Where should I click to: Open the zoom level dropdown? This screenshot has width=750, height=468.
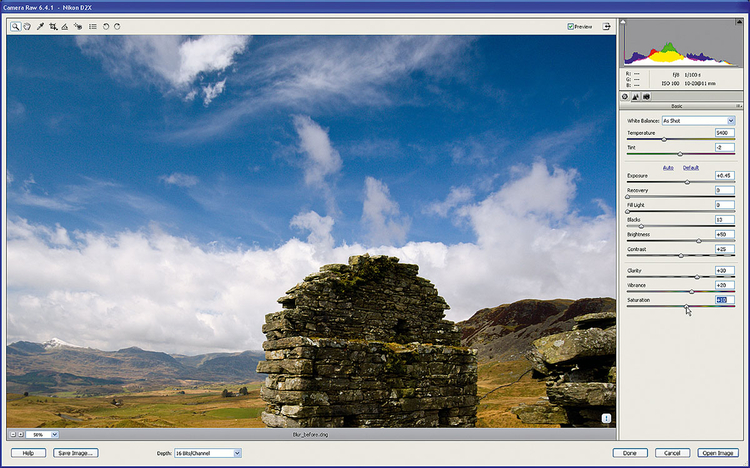click(42, 435)
